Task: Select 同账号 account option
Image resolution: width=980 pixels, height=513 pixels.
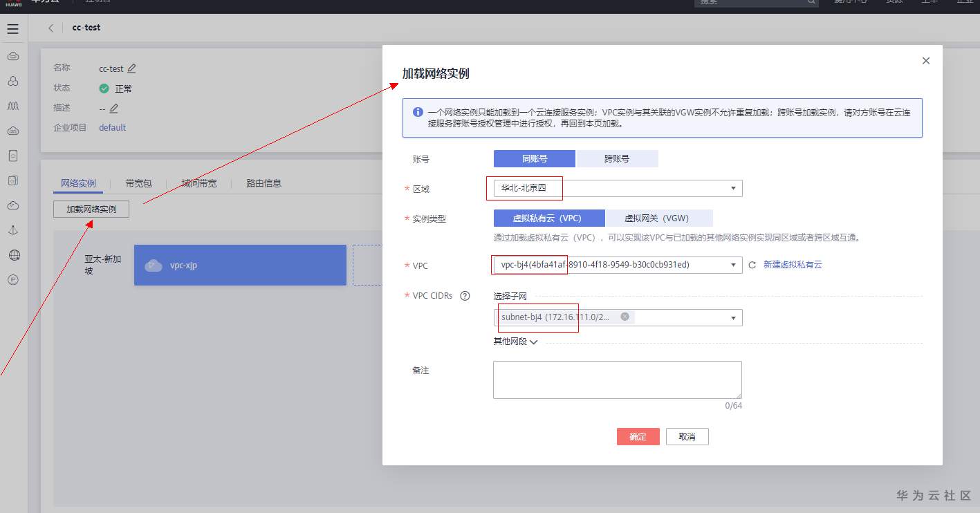Action: (x=535, y=158)
